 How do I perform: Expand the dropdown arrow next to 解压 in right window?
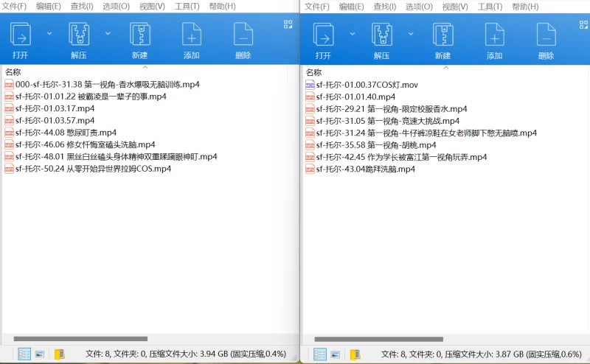pyautogui.click(x=411, y=34)
